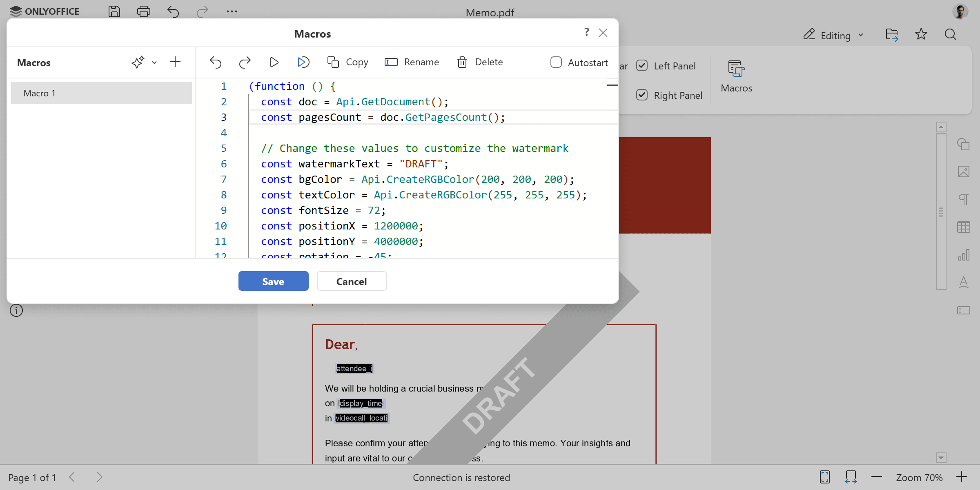Open table settings panel

[964, 227]
